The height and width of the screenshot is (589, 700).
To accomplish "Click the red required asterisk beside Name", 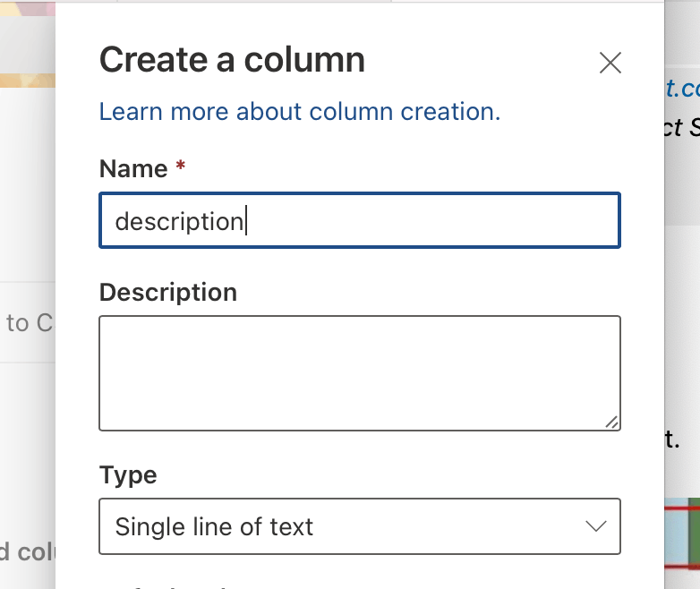I will pyautogui.click(x=180, y=166).
